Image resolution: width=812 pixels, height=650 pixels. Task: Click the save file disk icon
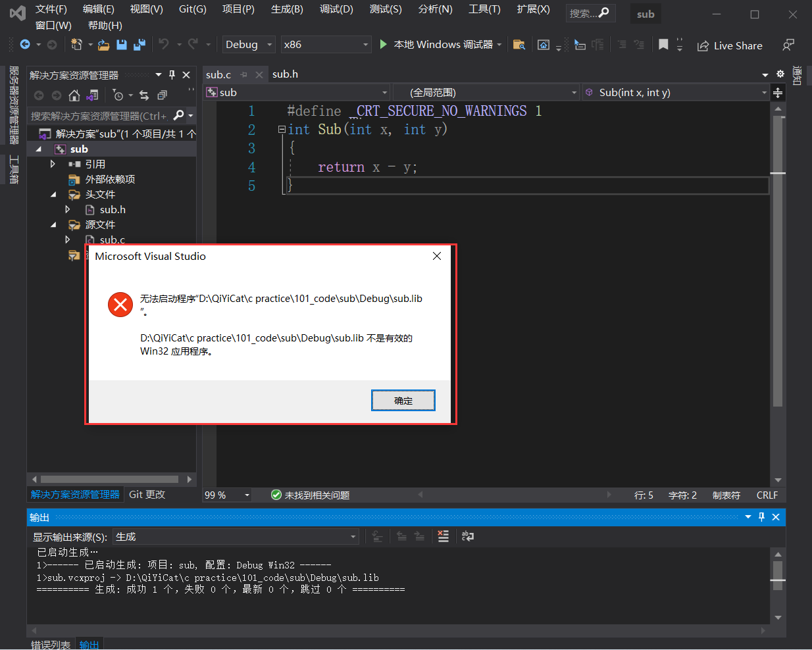tap(122, 45)
